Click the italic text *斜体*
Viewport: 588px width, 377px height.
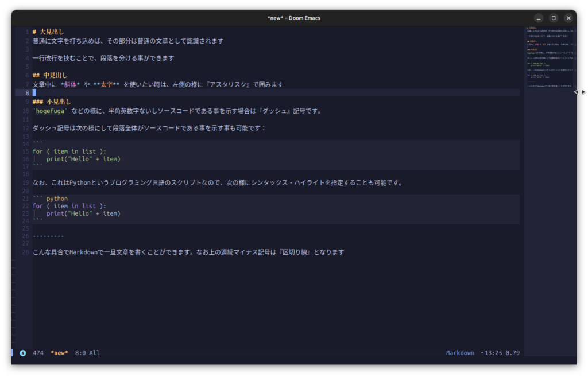(x=70, y=85)
